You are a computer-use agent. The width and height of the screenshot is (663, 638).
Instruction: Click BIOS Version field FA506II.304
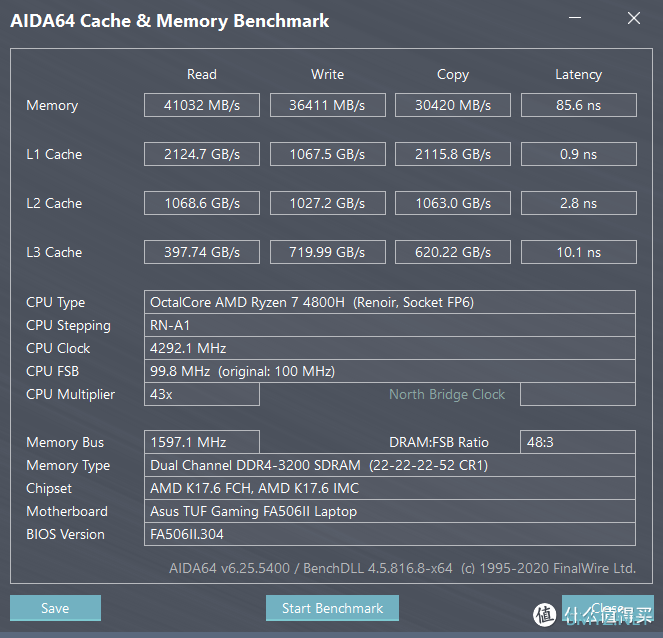point(389,534)
